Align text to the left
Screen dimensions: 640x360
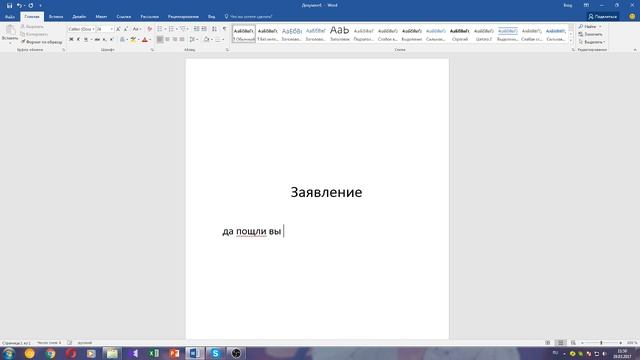[160, 40]
